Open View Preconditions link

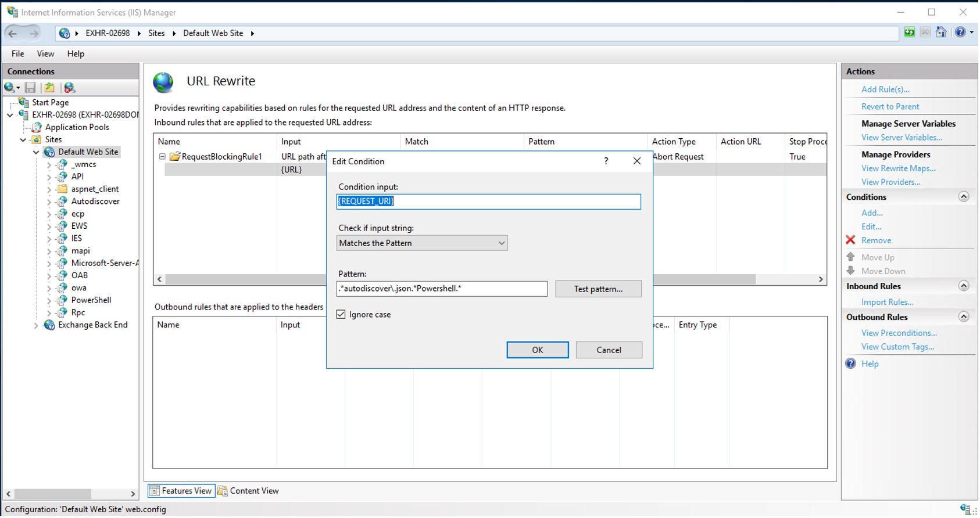pyautogui.click(x=899, y=333)
